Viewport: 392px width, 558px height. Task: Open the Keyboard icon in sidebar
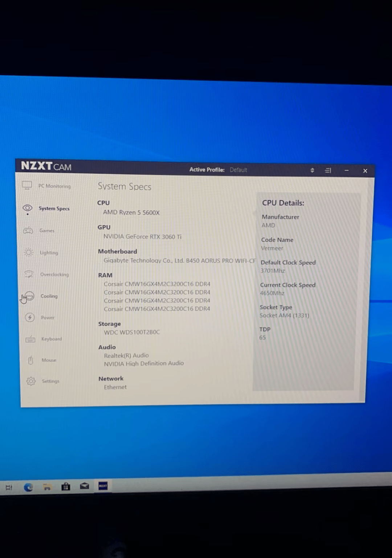pyautogui.click(x=30, y=339)
